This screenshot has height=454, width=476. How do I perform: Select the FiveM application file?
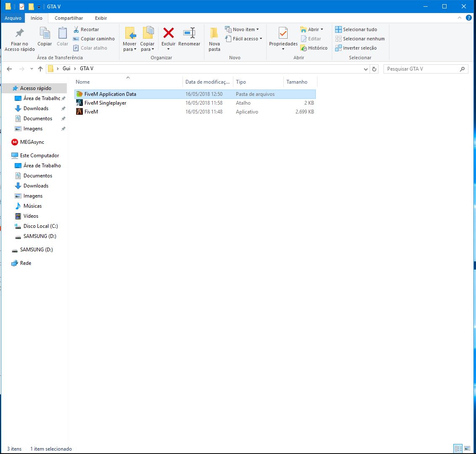(x=195, y=112)
